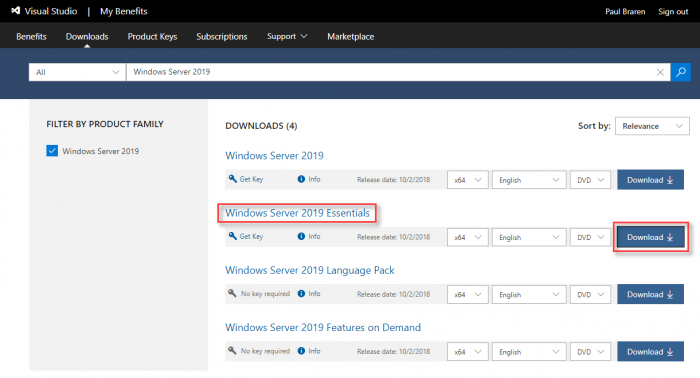Click key icon for Windows Server 2019 Essentials

(232, 236)
